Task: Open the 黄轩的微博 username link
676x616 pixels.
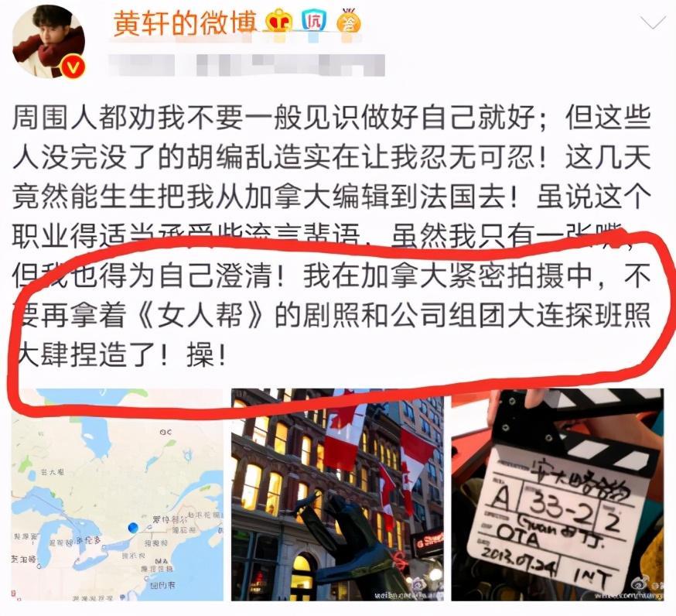Action: (185, 22)
